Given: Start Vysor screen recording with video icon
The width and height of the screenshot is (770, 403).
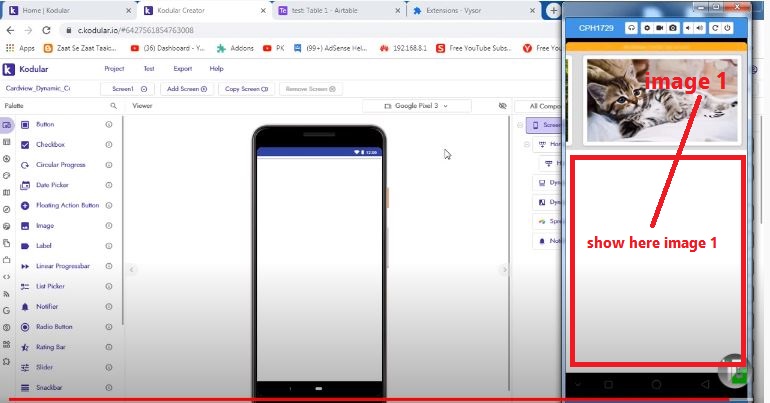Looking at the screenshot, I should click(x=660, y=28).
